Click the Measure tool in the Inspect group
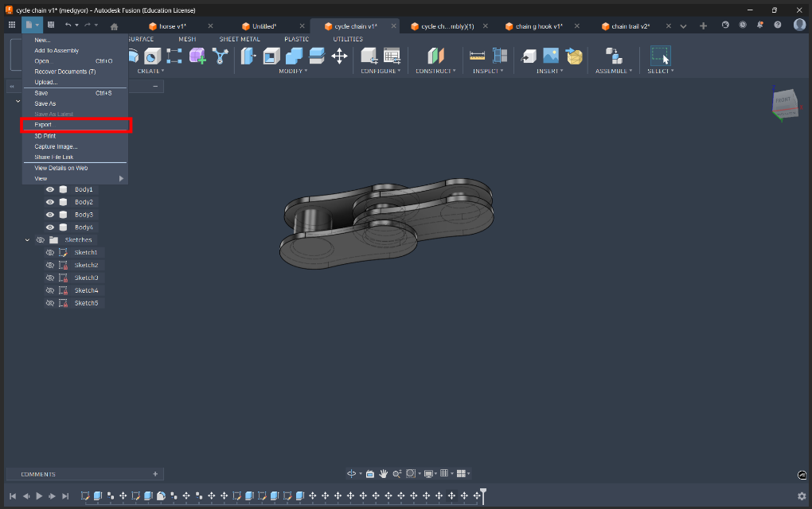Viewport: 812px width, 509px height. pos(478,56)
